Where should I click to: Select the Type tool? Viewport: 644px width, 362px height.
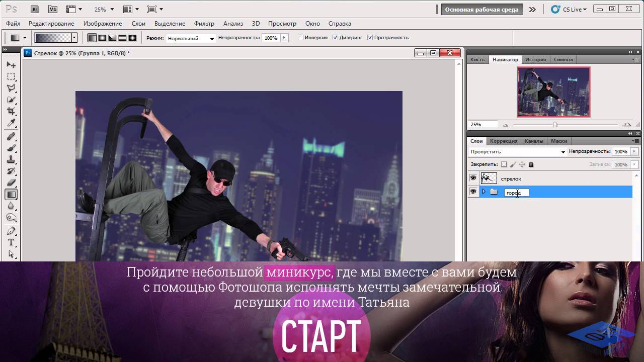(11, 242)
